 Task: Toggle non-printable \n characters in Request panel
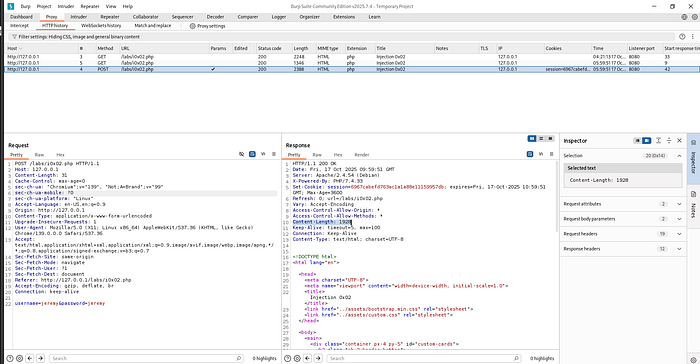pos(263,154)
